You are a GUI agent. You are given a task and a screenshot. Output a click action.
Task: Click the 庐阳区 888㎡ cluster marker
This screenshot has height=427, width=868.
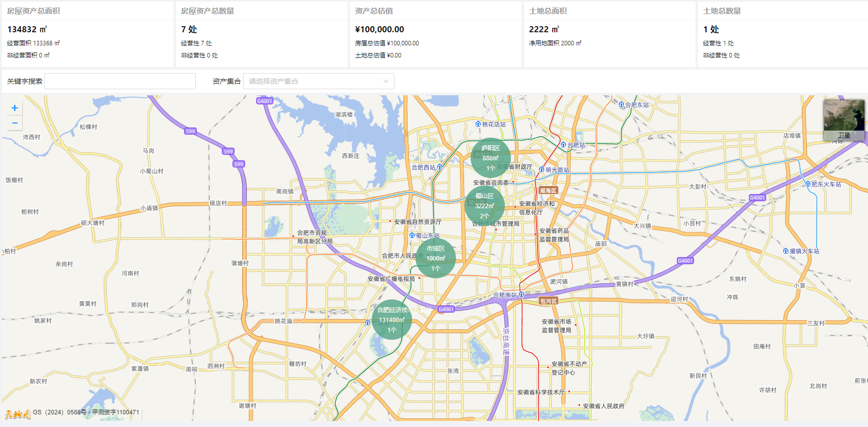(x=490, y=158)
